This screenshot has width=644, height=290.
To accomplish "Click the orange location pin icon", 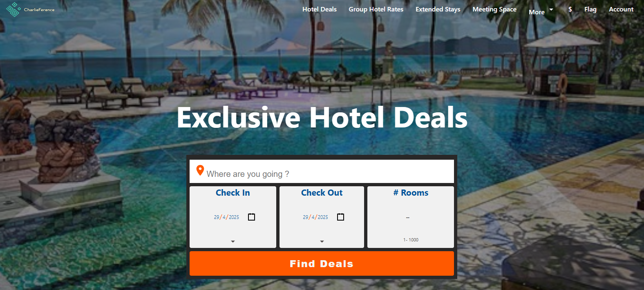I will pyautogui.click(x=200, y=170).
